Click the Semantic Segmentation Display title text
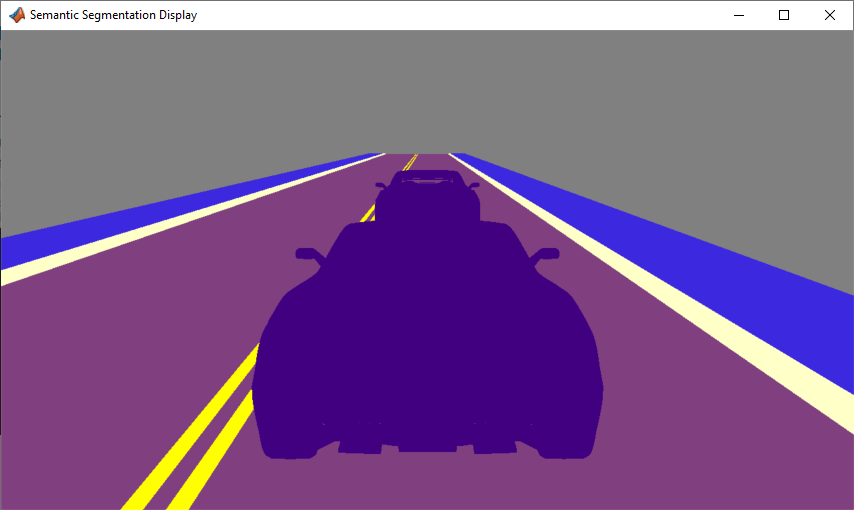 click(113, 15)
